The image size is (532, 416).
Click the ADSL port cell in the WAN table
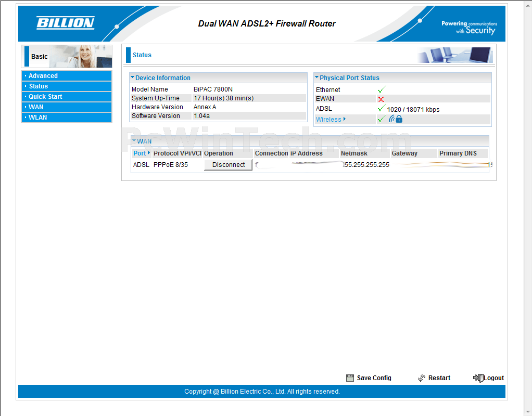tap(141, 165)
